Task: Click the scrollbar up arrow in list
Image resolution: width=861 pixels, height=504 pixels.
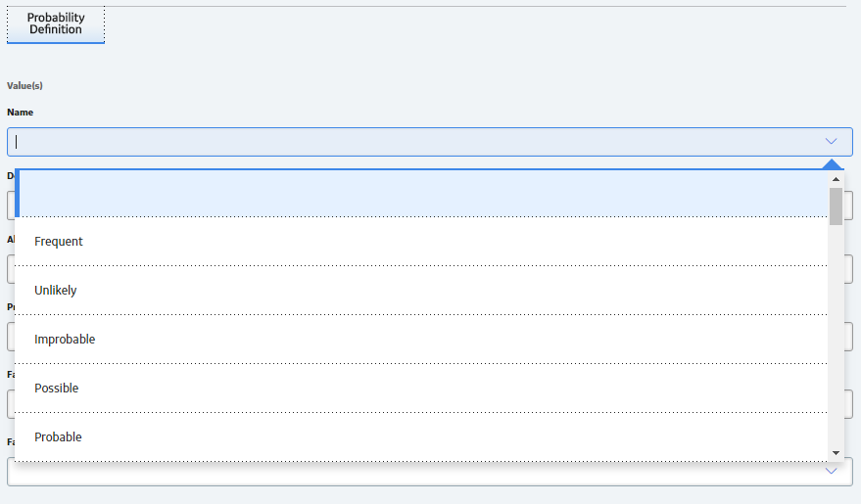Action: pos(836,179)
